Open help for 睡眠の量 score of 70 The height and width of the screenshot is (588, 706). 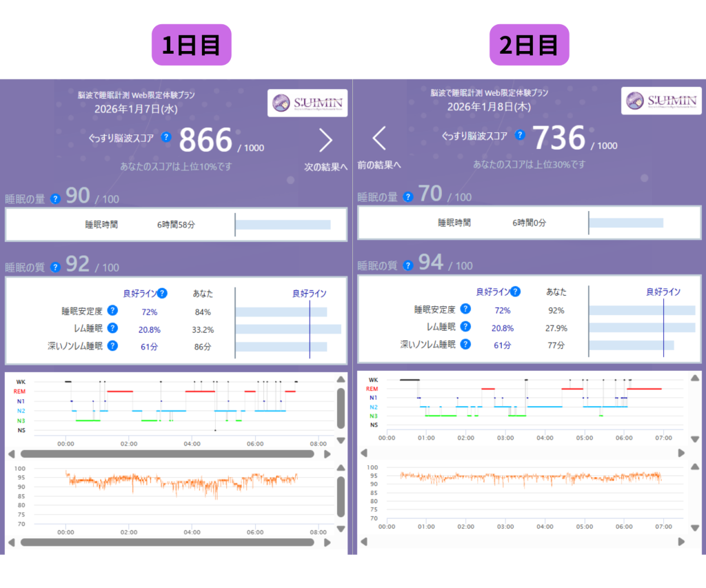click(x=409, y=197)
